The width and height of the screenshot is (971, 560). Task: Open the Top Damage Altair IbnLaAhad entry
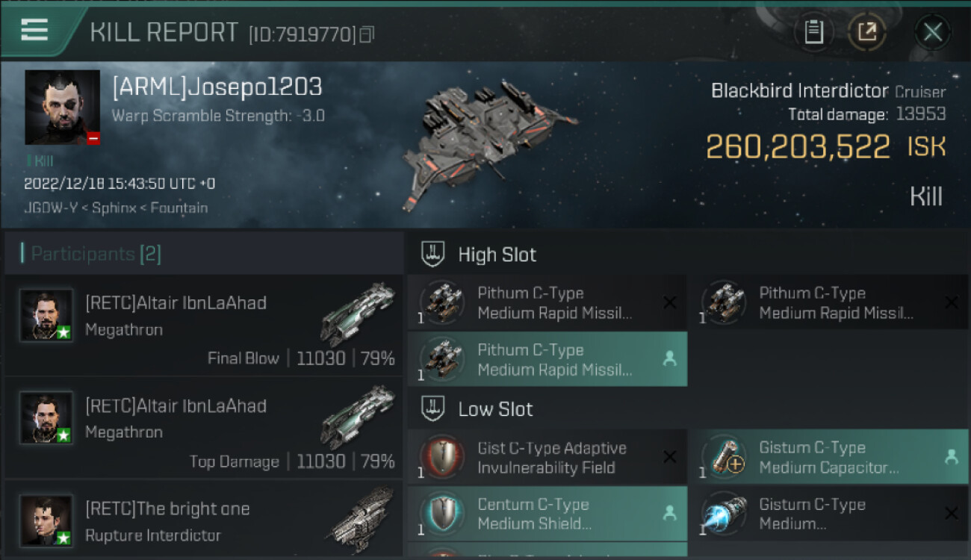[203, 429]
